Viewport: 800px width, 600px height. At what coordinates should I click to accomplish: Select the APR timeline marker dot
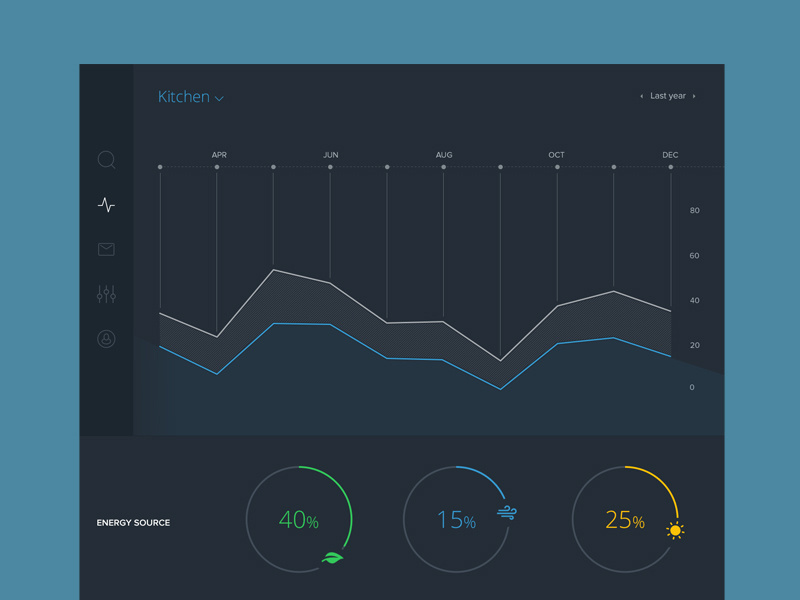[x=217, y=167]
